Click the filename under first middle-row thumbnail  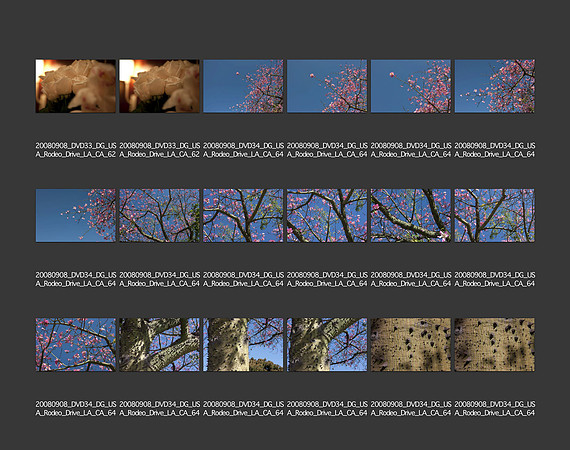[x=76, y=279]
